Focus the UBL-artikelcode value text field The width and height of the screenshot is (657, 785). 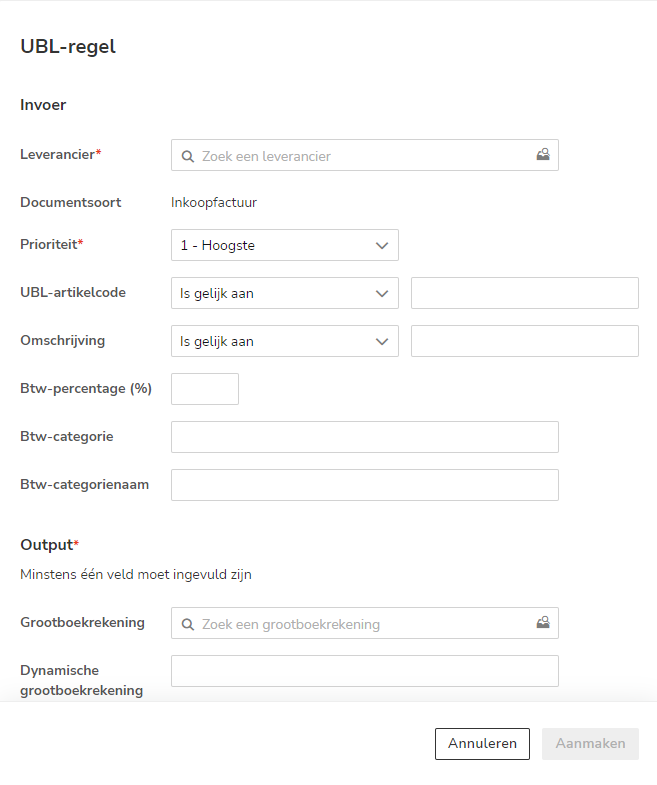click(524, 293)
